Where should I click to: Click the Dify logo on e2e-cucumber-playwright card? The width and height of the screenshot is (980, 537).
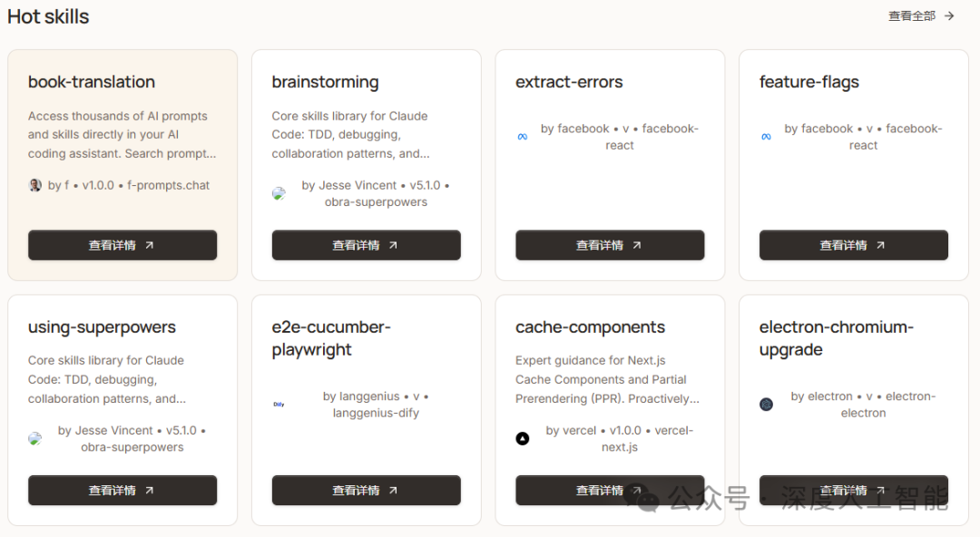tap(279, 405)
